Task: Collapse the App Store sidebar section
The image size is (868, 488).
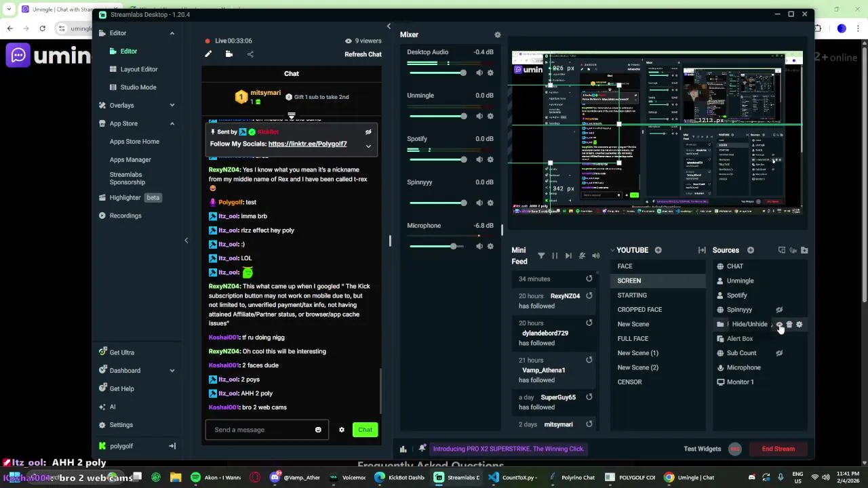Action: [172, 123]
